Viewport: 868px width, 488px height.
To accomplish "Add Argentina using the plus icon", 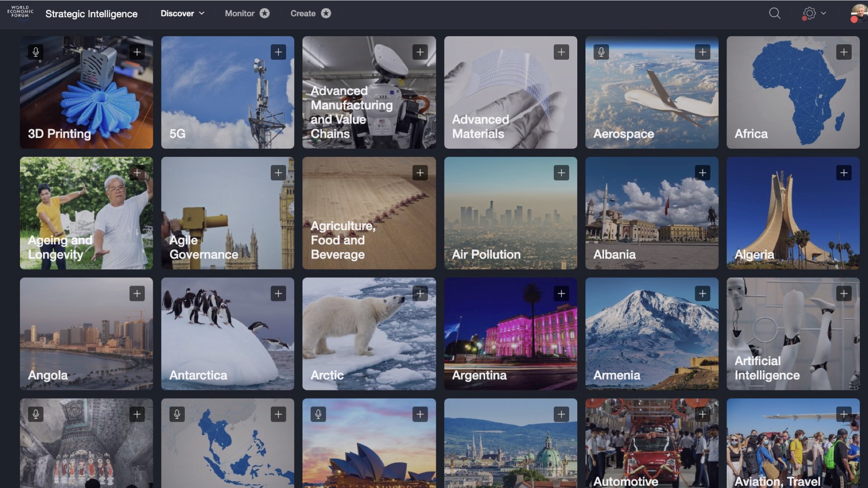I will tap(561, 293).
